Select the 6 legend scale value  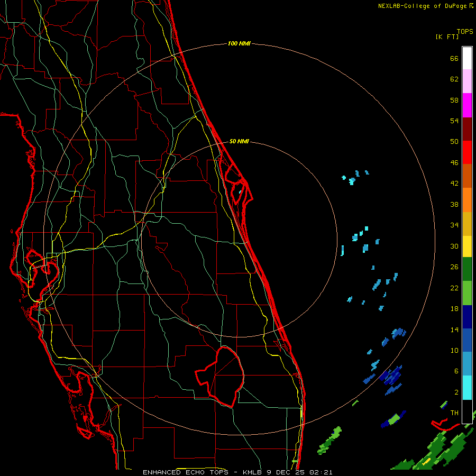pos(456,371)
